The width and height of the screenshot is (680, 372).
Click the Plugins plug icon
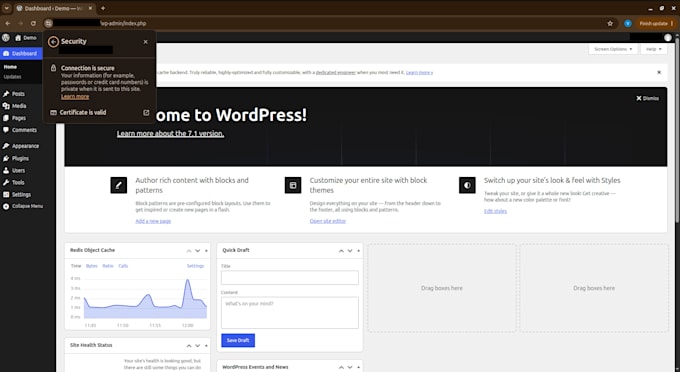pos(6,158)
